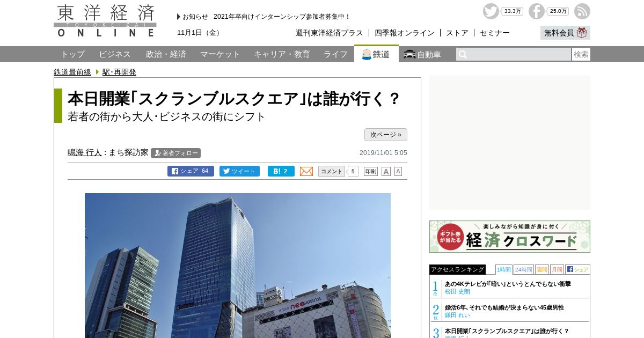Open マーケット navigation tab

click(x=220, y=54)
